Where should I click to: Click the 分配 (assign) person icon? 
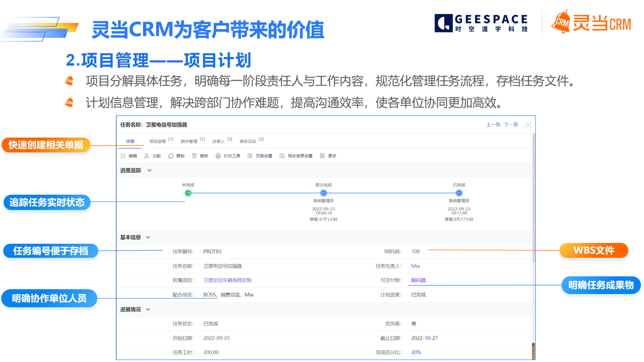147,156
